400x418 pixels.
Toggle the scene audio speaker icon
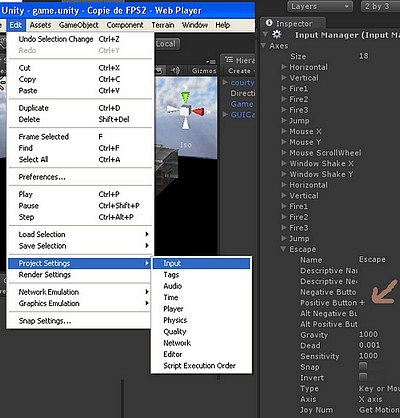[x=175, y=70]
